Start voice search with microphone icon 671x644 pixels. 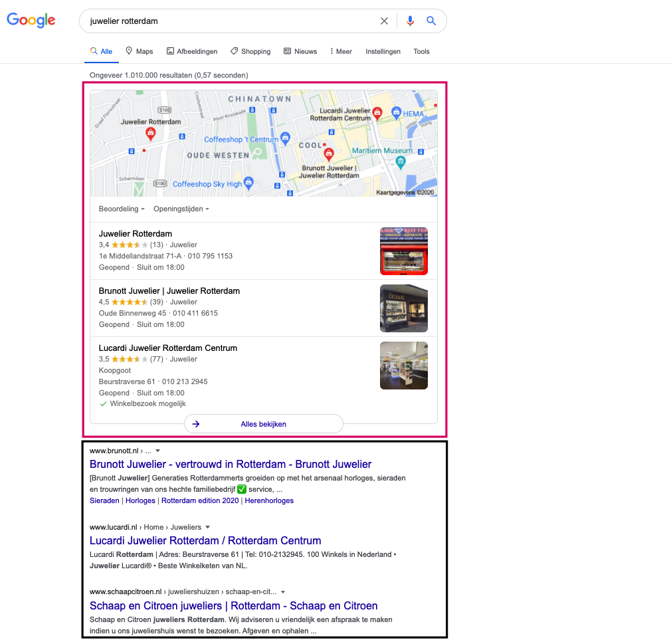410,21
